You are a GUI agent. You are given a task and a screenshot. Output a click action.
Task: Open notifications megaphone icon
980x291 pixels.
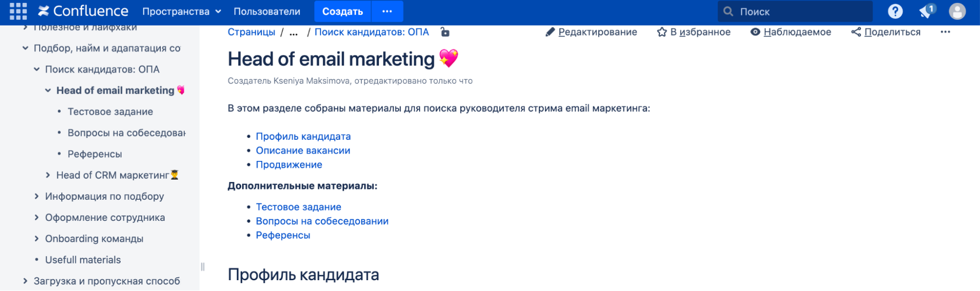tap(926, 11)
